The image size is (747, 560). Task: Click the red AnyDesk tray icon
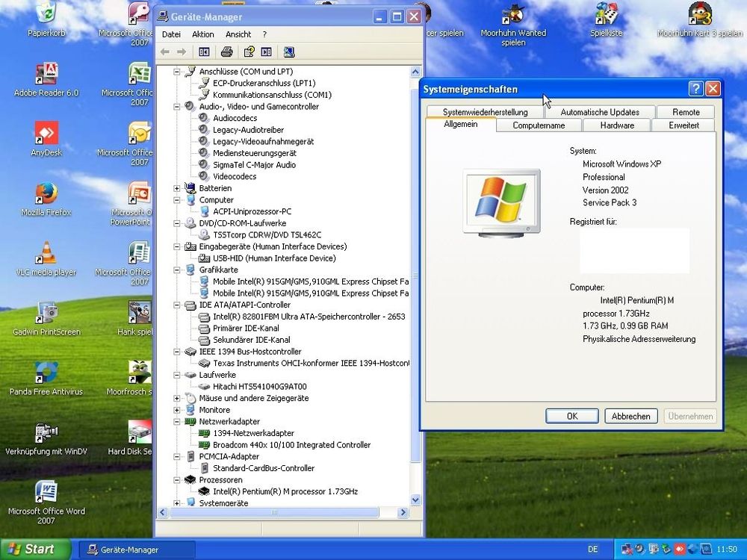point(680,549)
